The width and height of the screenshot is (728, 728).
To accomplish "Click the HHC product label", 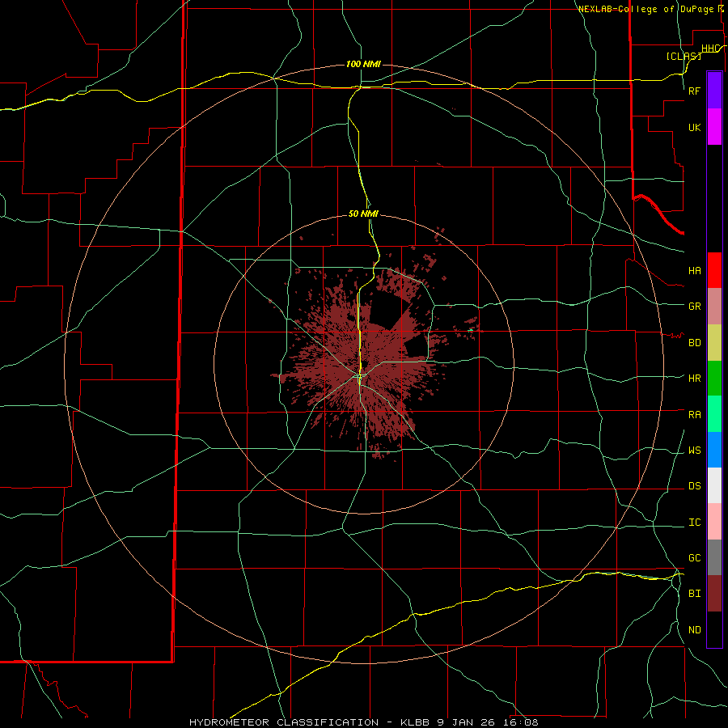I will (x=710, y=49).
